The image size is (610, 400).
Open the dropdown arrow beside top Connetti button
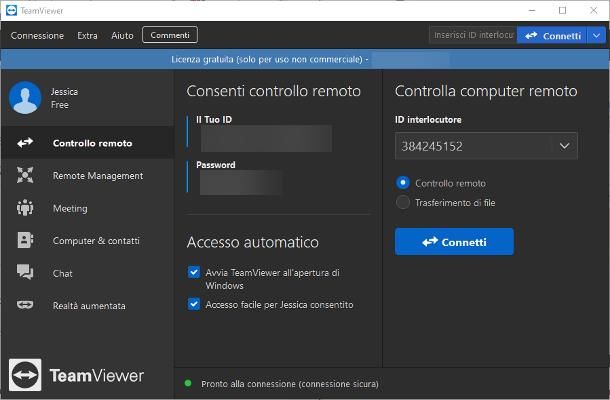click(x=597, y=35)
